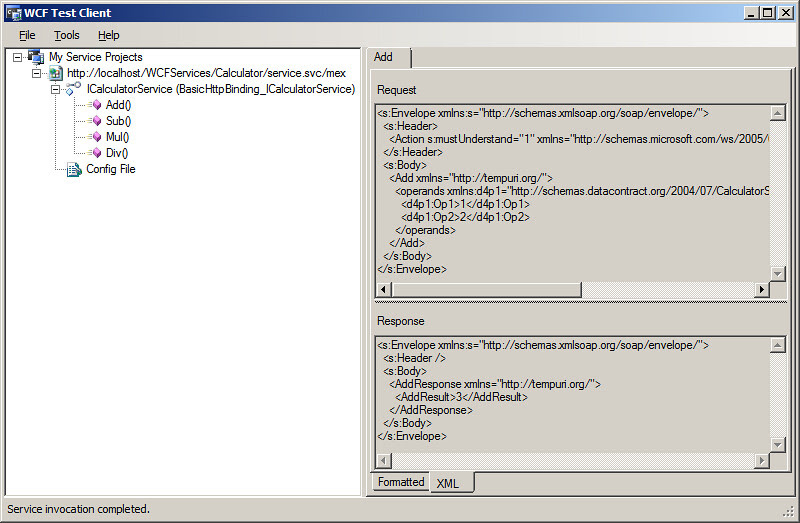Click Request pane scroll up arrow
This screenshot has height=523, width=800.
click(x=777, y=113)
